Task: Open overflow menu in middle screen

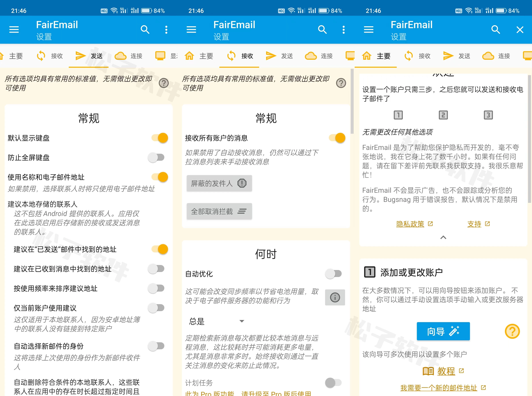Action: point(344,29)
